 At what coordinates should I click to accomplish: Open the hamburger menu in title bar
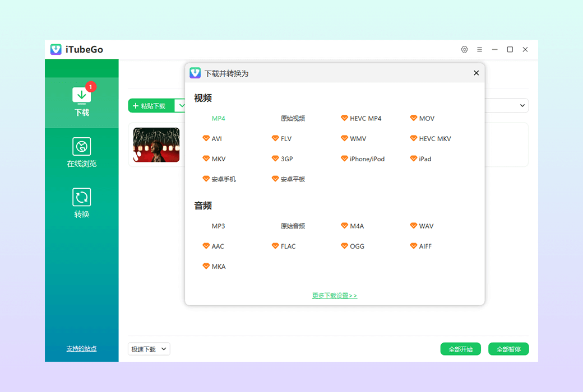point(480,49)
